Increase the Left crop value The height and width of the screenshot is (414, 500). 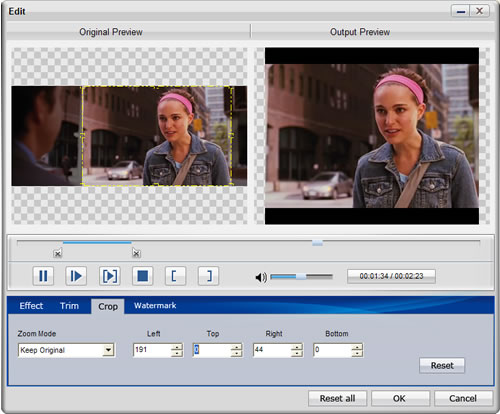point(177,347)
